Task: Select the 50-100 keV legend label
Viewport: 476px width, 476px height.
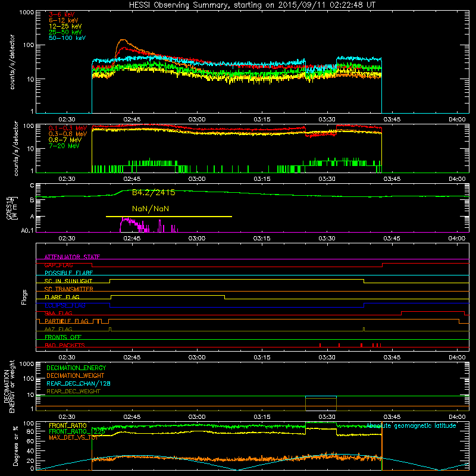Action: click(67, 38)
